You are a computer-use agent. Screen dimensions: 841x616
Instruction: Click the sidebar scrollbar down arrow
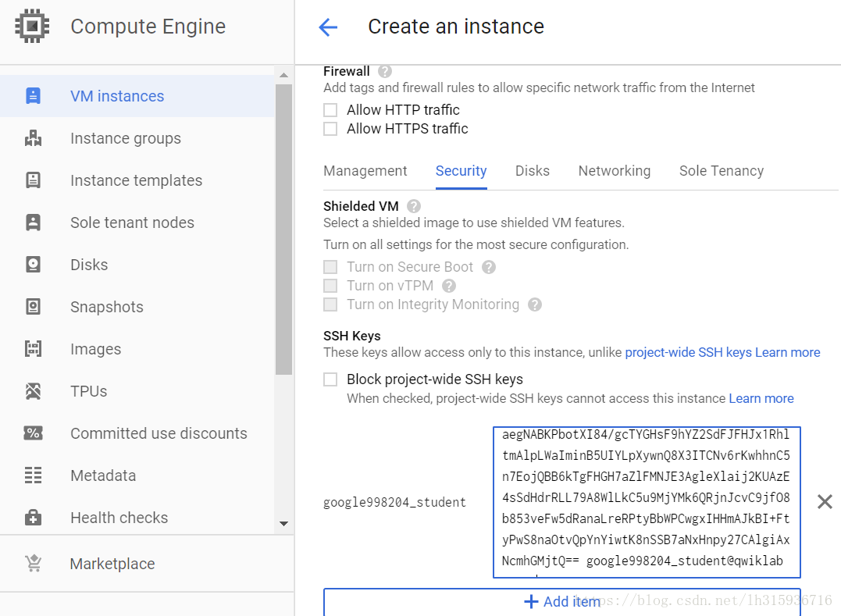pos(283,523)
